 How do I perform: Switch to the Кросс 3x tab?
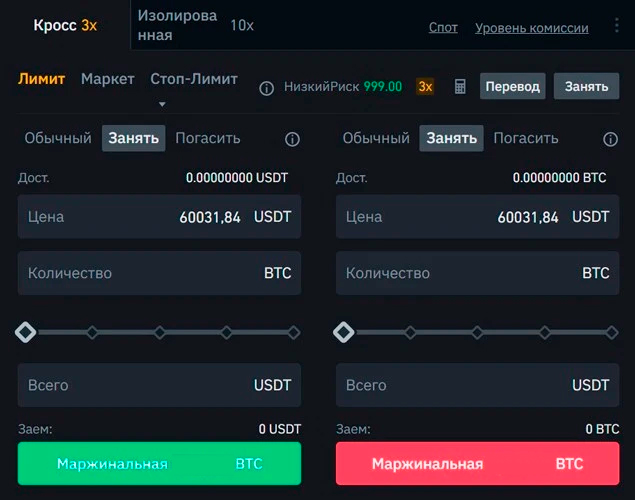click(x=65, y=25)
